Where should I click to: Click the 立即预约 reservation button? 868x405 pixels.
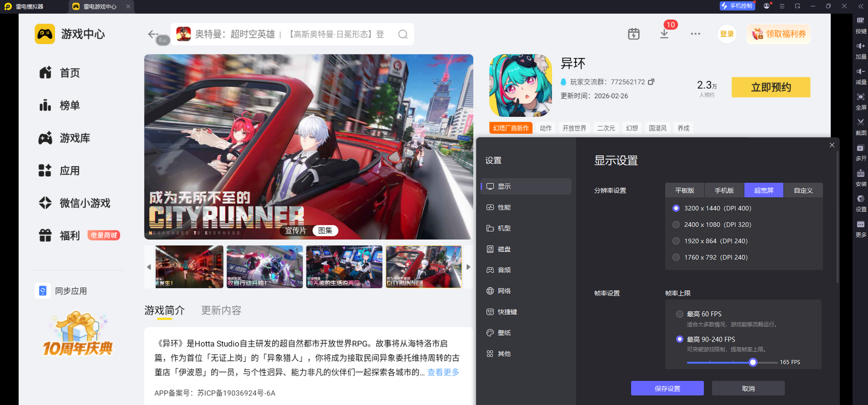pos(771,87)
